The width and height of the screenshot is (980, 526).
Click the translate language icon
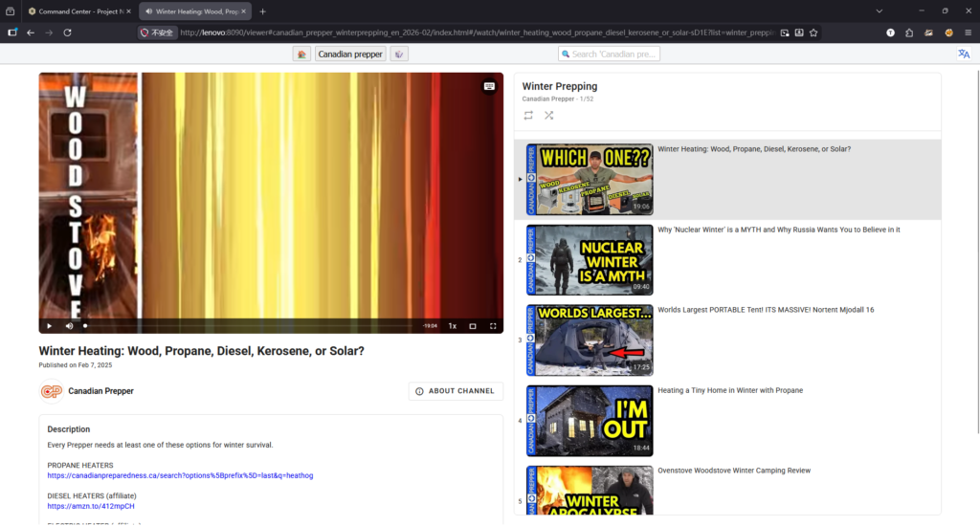click(964, 55)
